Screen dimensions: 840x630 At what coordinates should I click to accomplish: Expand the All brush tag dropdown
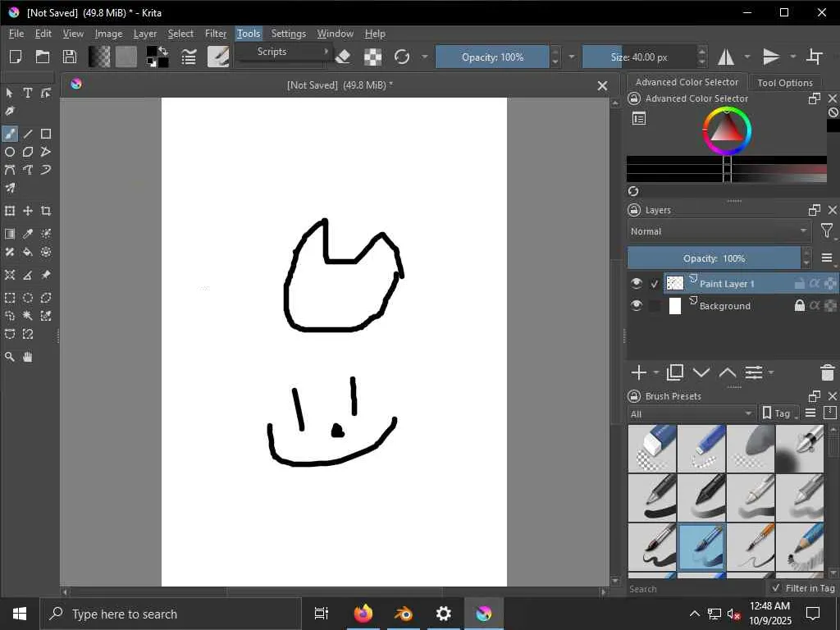(691, 413)
